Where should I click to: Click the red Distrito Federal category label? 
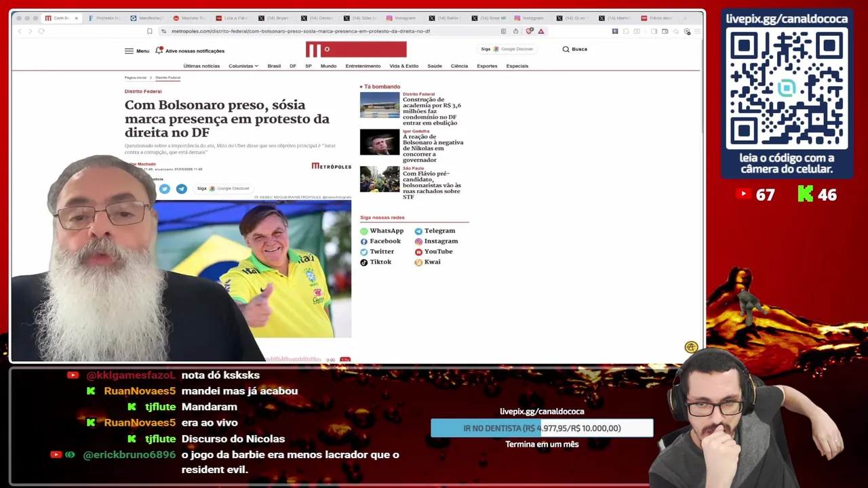click(x=143, y=91)
